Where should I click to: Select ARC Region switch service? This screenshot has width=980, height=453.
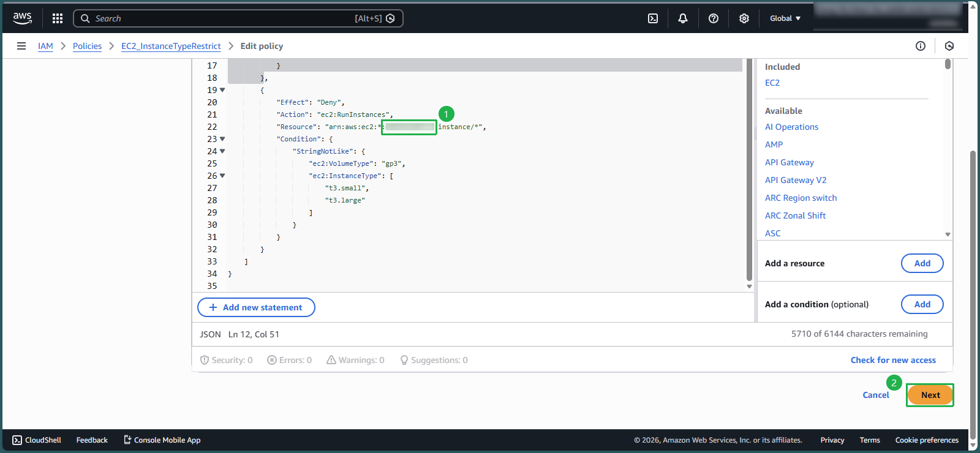(801, 198)
